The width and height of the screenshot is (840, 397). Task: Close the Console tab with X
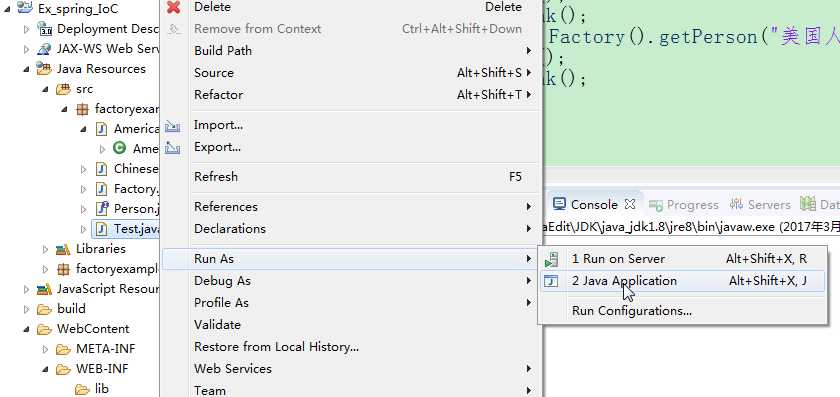(630, 204)
